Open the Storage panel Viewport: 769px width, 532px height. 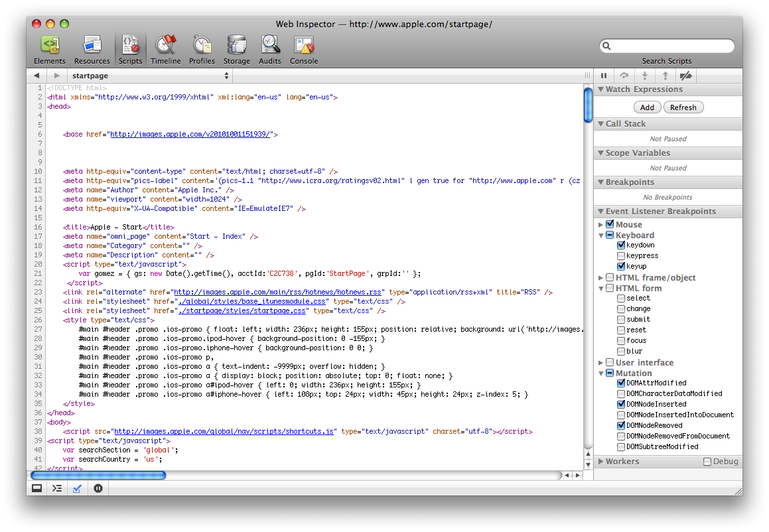pos(237,50)
